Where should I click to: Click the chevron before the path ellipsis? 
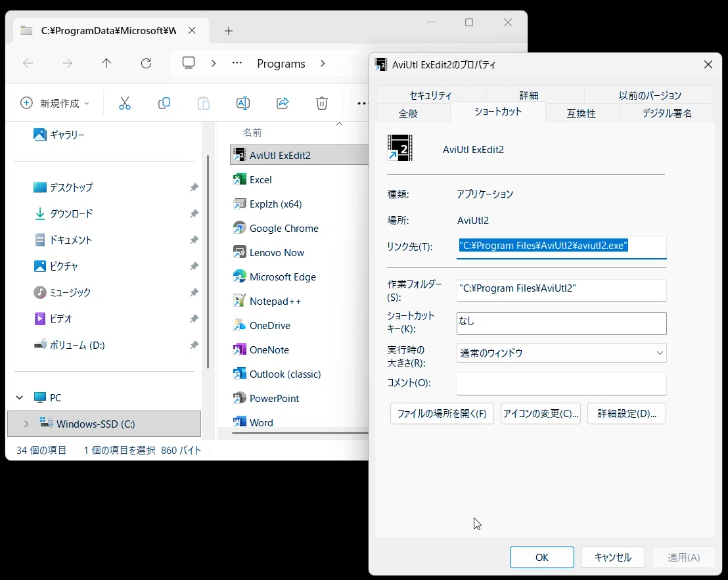(214, 64)
